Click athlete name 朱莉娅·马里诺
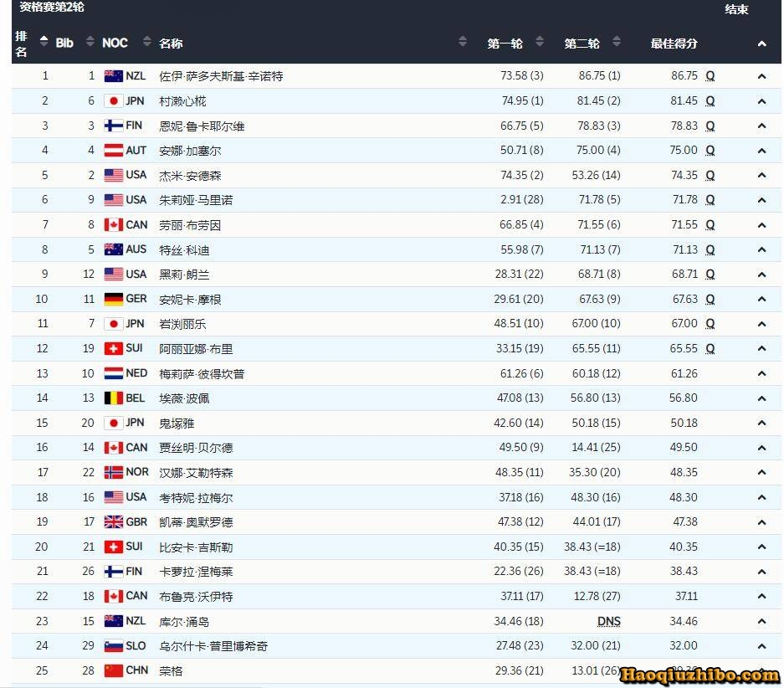Image resolution: width=784 pixels, height=688 pixels. pyautogui.click(x=196, y=200)
